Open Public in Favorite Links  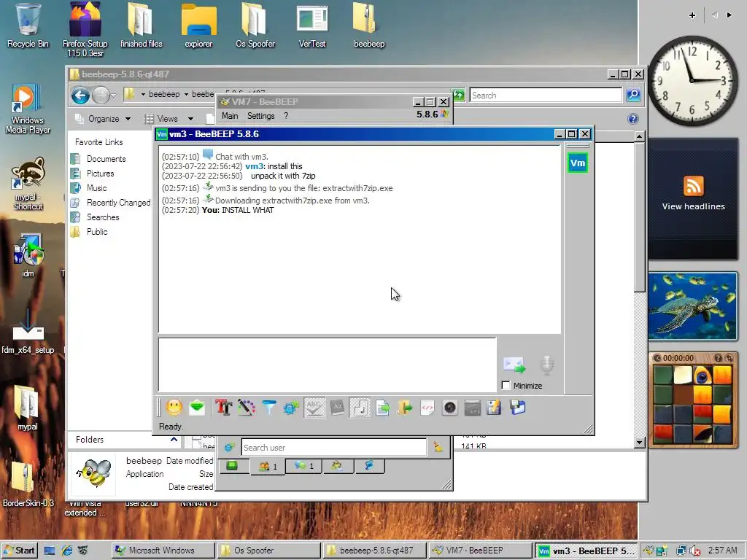pyautogui.click(x=97, y=232)
